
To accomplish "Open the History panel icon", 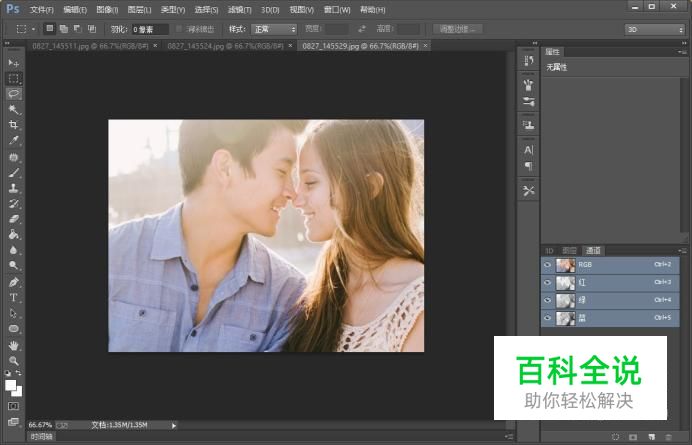I will click(529, 62).
